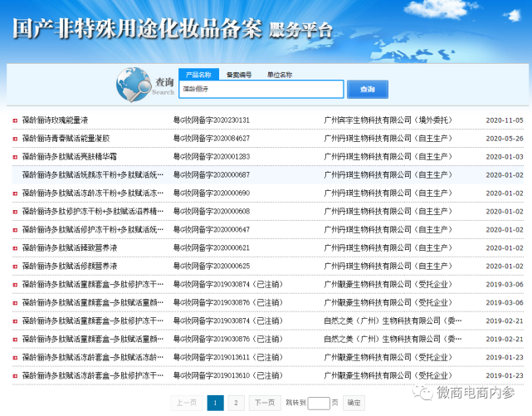This screenshot has width=532, height=416.
Task: Focus the search field containing 葆龄俪诗
Action: tap(261, 89)
